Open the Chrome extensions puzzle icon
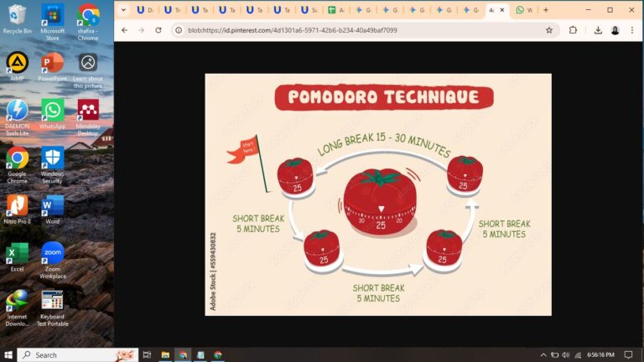The image size is (644, 362). 574,30
